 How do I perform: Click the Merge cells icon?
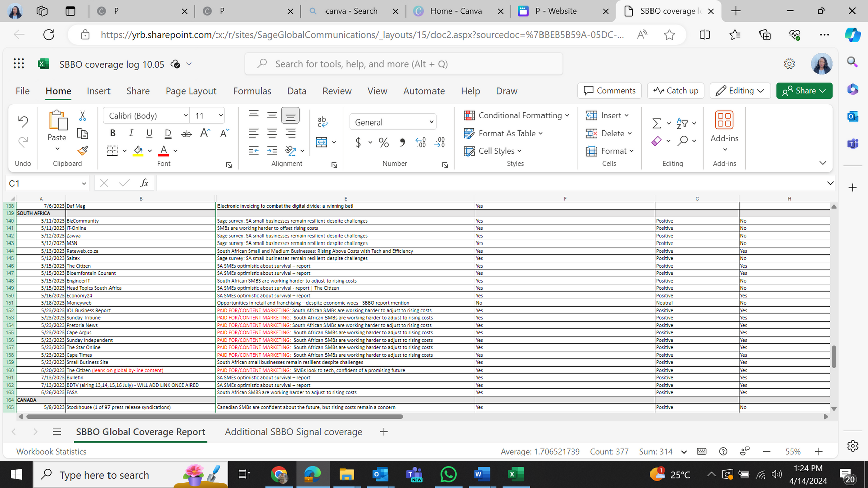tap(322, 142)
